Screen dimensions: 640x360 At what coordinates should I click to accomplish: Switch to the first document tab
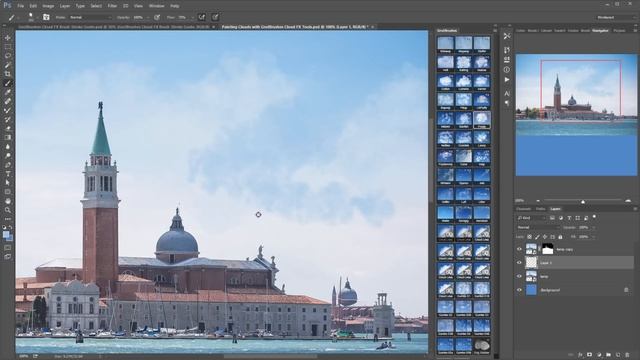click(113, 27)
